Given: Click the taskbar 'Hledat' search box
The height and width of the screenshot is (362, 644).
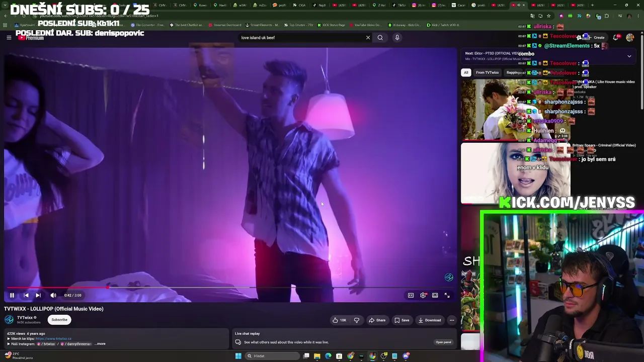Looking at the screenshot, I should tap(272, 356).
